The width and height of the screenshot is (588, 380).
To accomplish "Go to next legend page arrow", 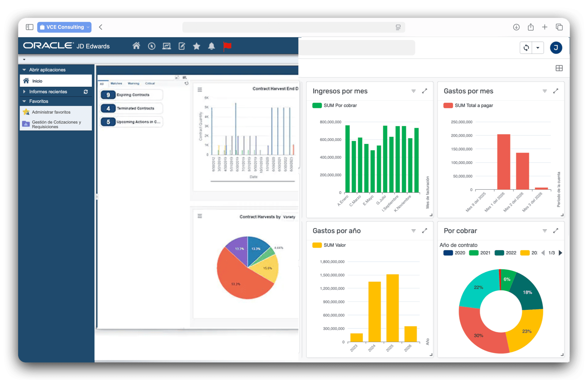I will [560, 253].
